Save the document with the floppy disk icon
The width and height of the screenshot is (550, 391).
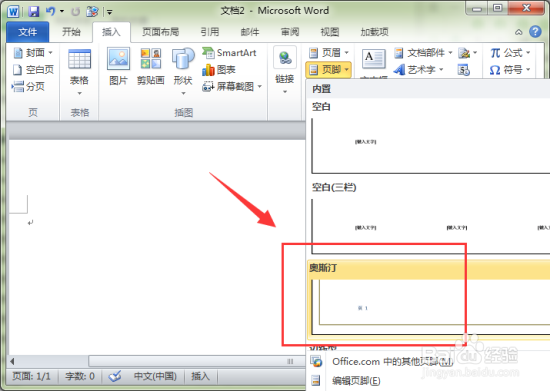(x=33, y=11)
